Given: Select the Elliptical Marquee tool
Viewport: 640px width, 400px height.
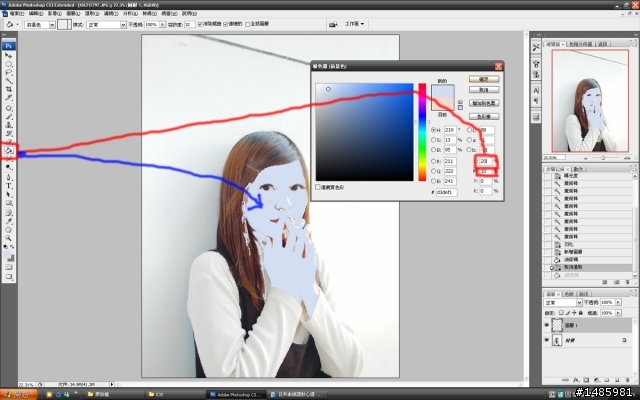Looking at the screenshot, I should (8, 64).
